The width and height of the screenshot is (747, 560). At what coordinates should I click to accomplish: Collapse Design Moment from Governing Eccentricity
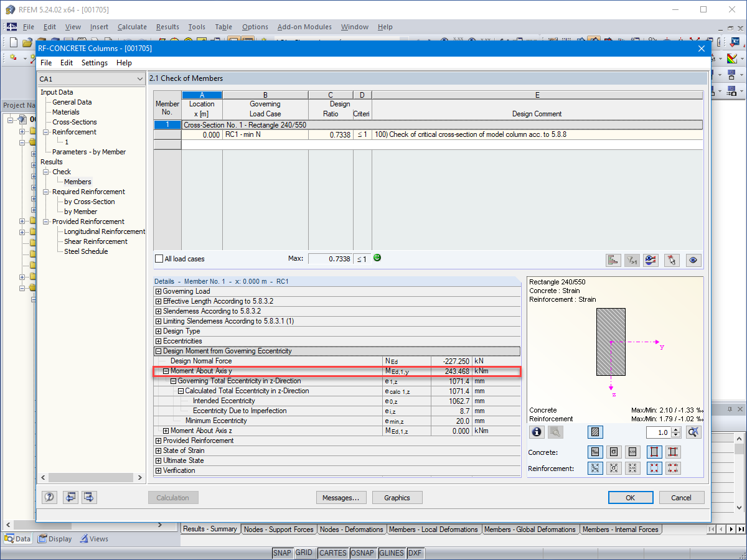[x=158, y=351]
